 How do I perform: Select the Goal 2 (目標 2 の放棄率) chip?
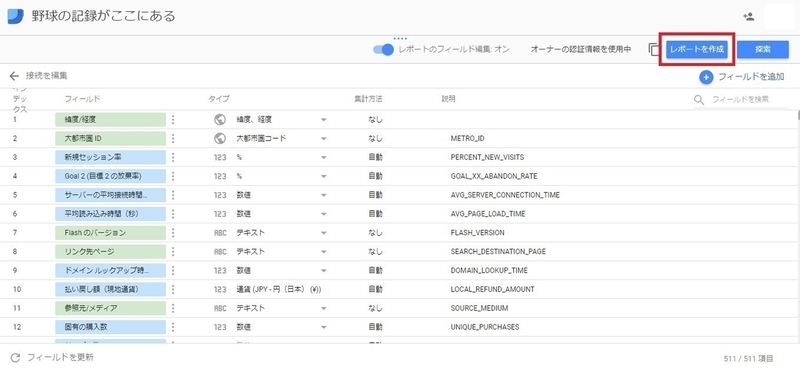tap(111, 176)
